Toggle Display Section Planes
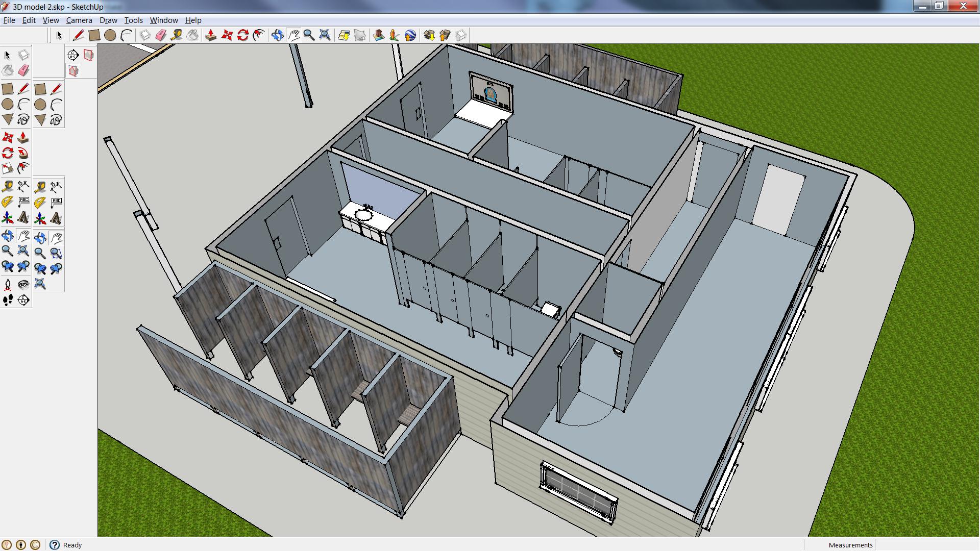 [x=88, y=55]
